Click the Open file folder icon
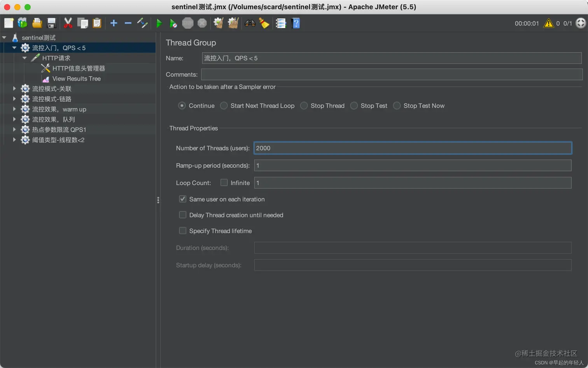588x368 pixels. coord(37,23)
